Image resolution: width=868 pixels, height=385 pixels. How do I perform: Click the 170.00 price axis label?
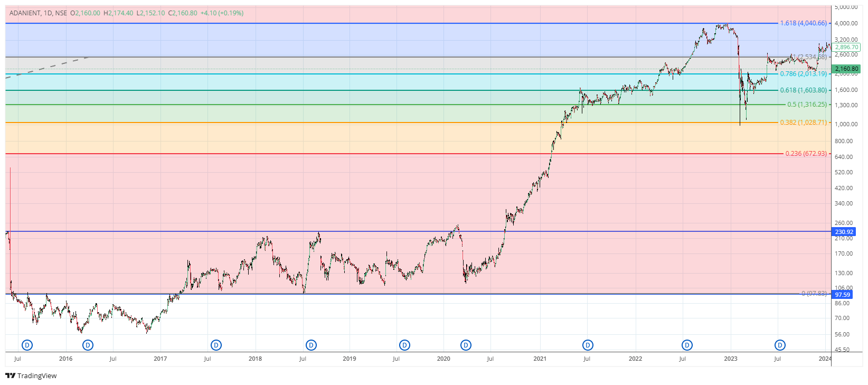(x=844, y=253)
